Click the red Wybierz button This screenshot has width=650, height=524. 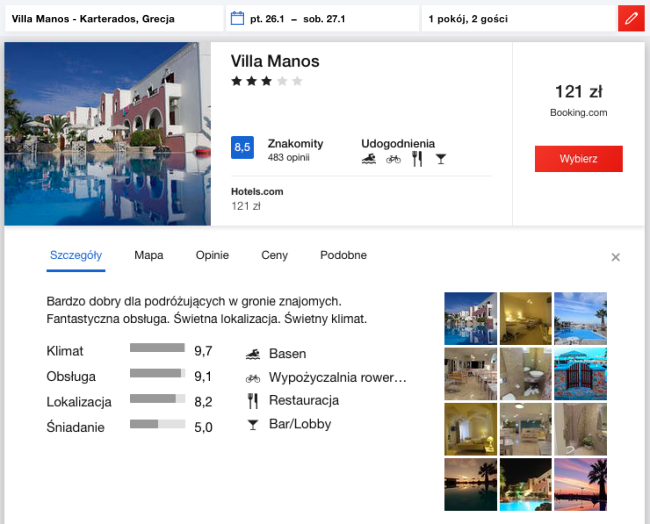(x=579, y=159)
